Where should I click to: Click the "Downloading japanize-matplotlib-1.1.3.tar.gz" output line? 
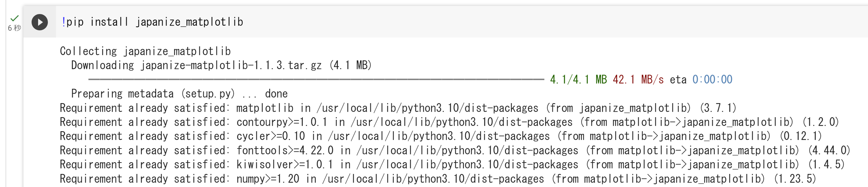tap(221, 66)
